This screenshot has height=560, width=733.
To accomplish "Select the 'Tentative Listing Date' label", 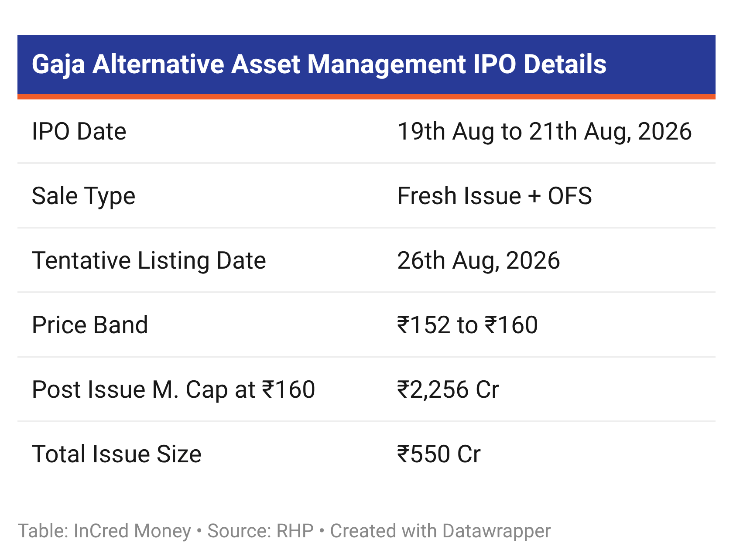I will tap(149, 261).
